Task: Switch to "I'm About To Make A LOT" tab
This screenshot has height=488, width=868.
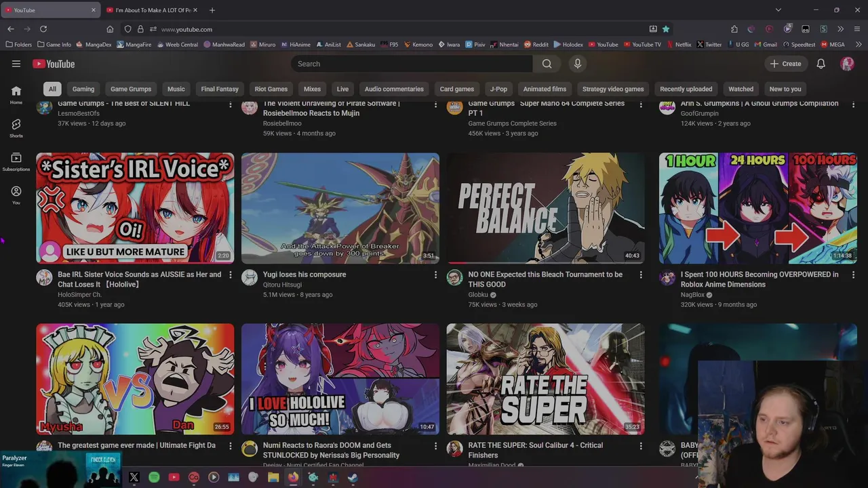Action: pos(152,10)
